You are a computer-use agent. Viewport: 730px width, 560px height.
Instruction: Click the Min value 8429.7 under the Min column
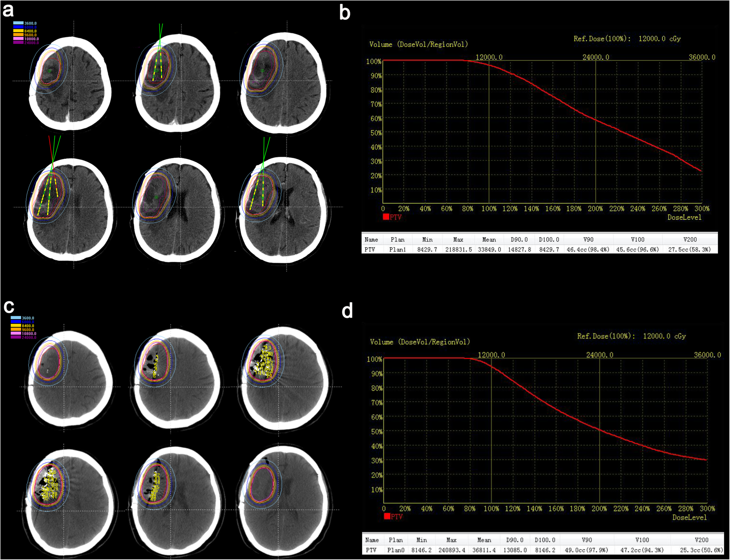(427, 249)
